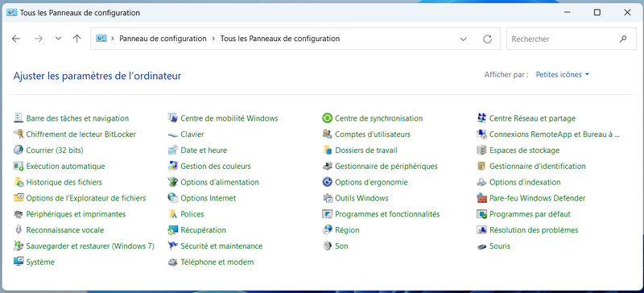
Task: Click the Options d'alimentation battery icon
Action: tap(173, 182)
